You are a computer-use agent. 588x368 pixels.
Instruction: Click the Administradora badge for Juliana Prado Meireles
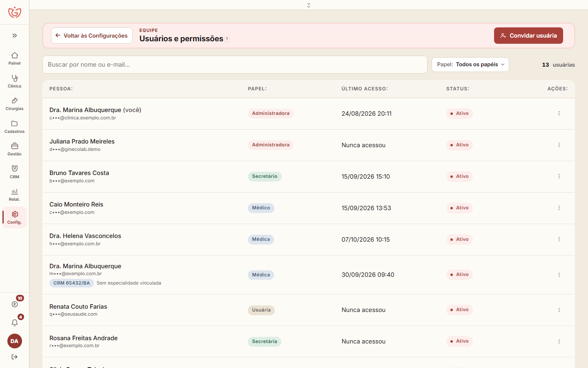tap(271, 145)
